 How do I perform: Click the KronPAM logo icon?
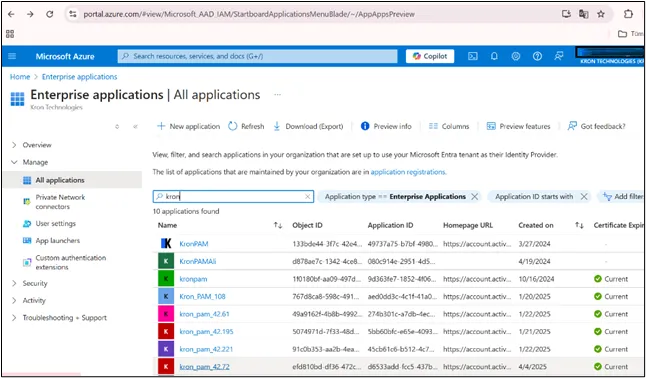point(166,244)
